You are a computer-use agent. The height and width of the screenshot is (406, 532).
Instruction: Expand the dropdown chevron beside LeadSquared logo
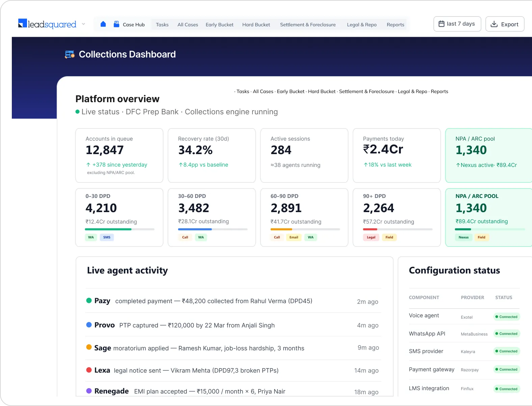point(83,24)
